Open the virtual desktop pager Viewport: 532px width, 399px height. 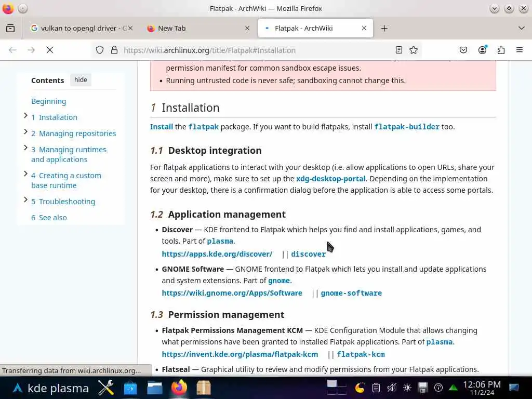tap(337, 388)
